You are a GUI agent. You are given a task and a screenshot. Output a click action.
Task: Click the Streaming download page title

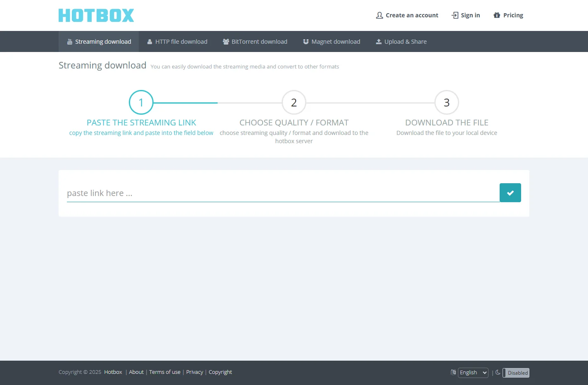coord(102,65)
